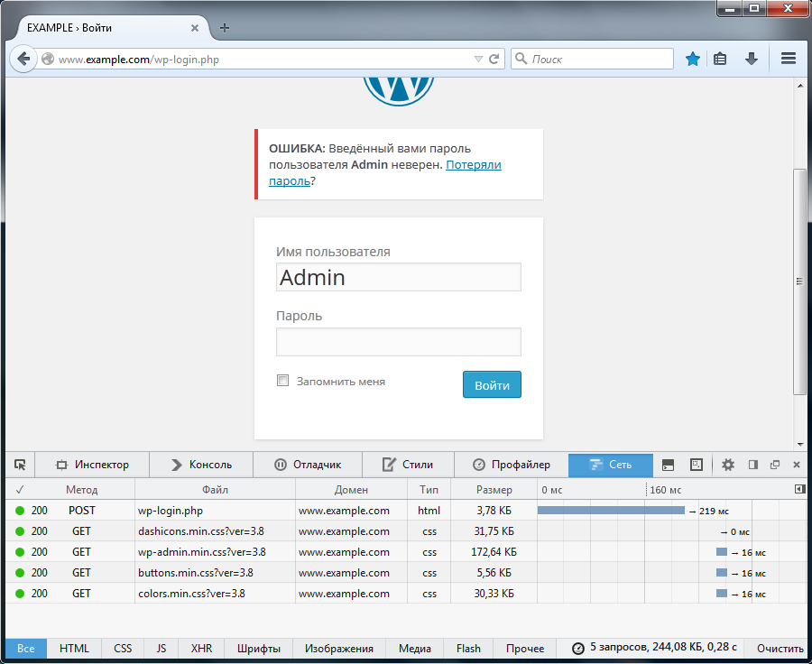
Task: Filter requests by Изображения
Action: pyautogui.click(x=339, y=649)
